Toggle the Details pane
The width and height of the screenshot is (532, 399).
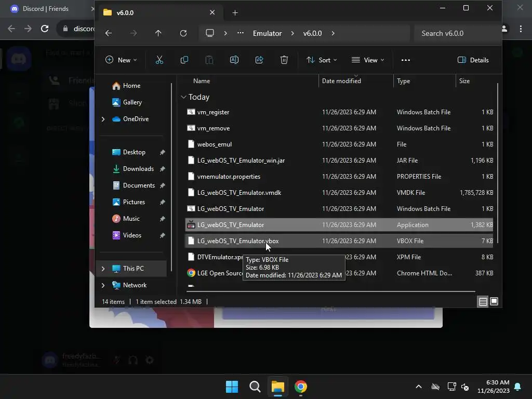(x=473, y=60)
